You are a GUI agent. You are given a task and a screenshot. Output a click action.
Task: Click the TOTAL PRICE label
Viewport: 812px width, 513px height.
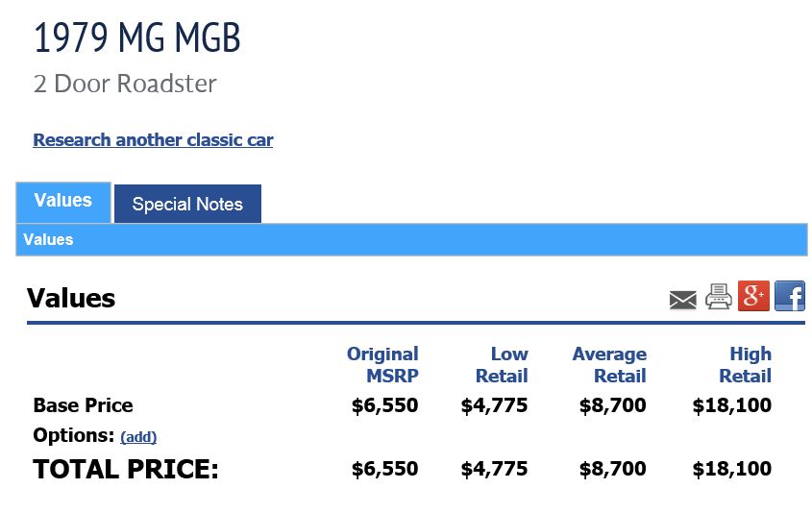pos(126,469)
